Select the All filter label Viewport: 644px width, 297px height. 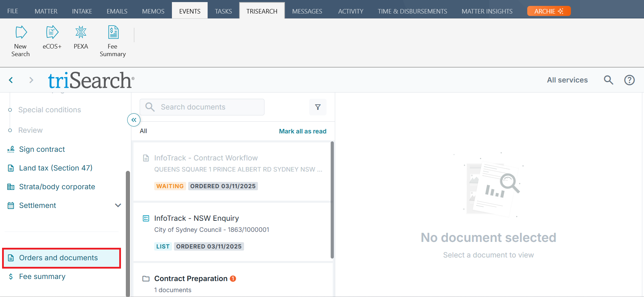[143, 131]
